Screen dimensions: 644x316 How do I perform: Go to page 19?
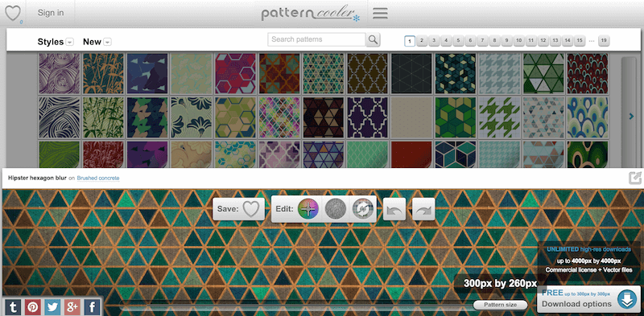pyautogui.click(x=603, y=41)
